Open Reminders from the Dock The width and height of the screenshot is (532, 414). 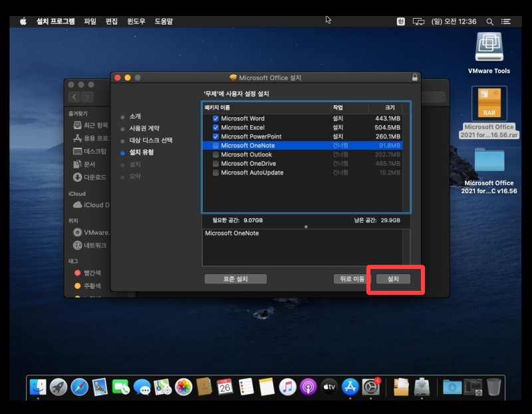pos(246,387)
